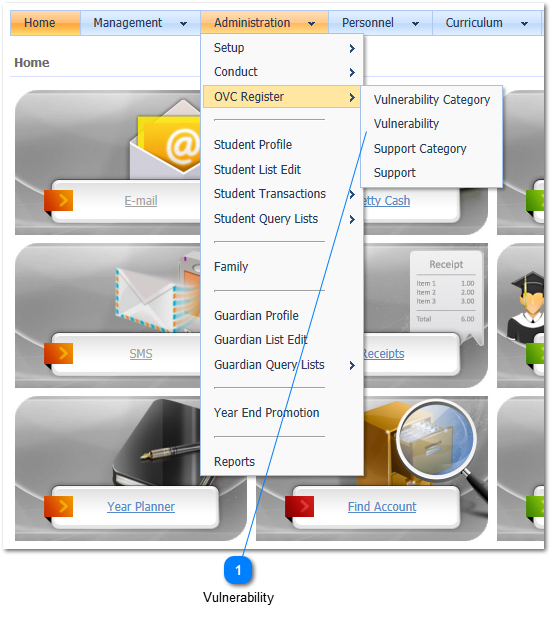This screenshot has height=621, width=552.
Task: Click the Receipt paper icon
Action: click(446, 295)
